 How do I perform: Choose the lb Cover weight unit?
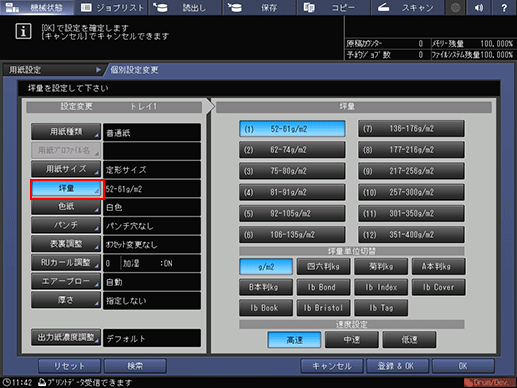[438, 287]
